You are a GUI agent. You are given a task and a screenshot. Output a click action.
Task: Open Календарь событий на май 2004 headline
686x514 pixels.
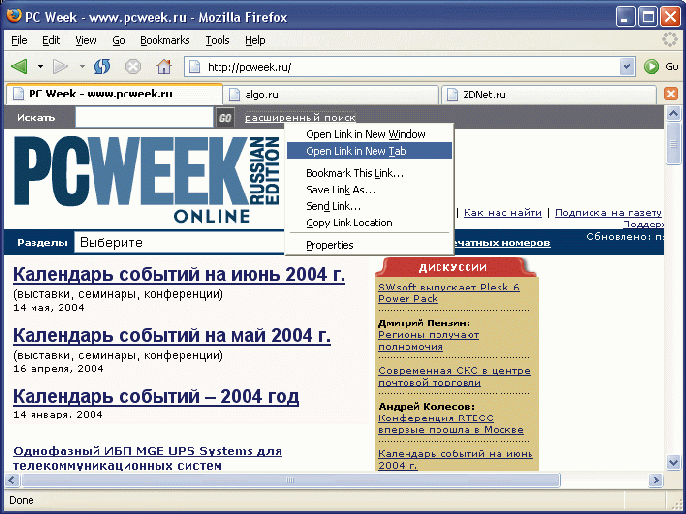172,336
